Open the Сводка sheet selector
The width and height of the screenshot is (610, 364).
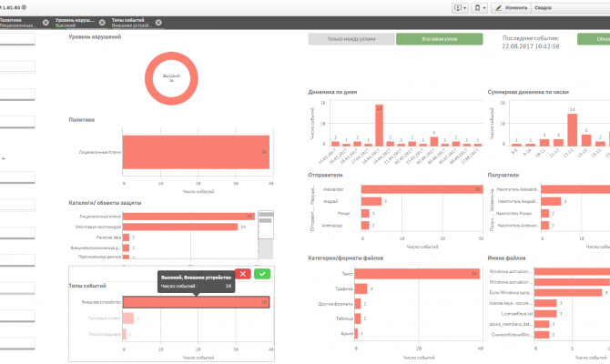[x=570, y=8]
